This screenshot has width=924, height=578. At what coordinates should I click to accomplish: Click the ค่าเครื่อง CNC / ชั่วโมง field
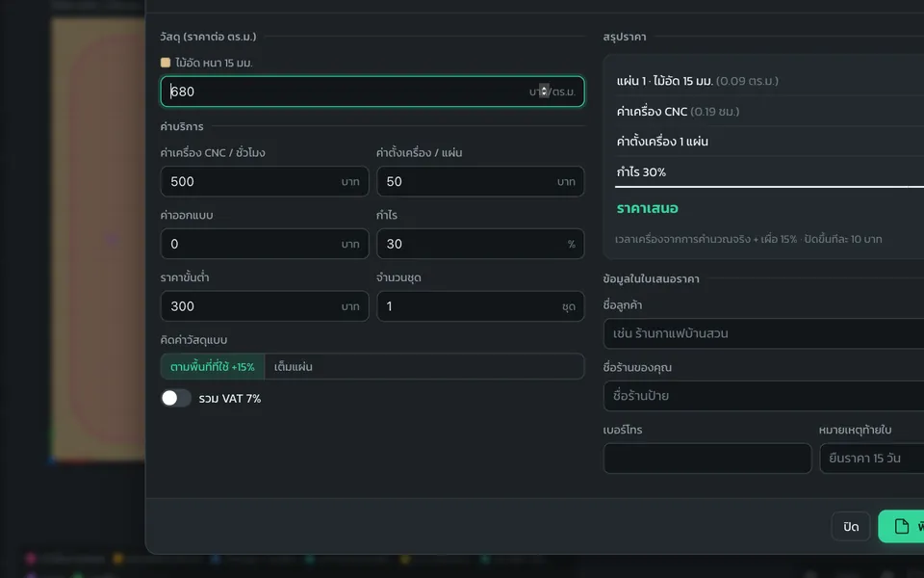point(265,181)
